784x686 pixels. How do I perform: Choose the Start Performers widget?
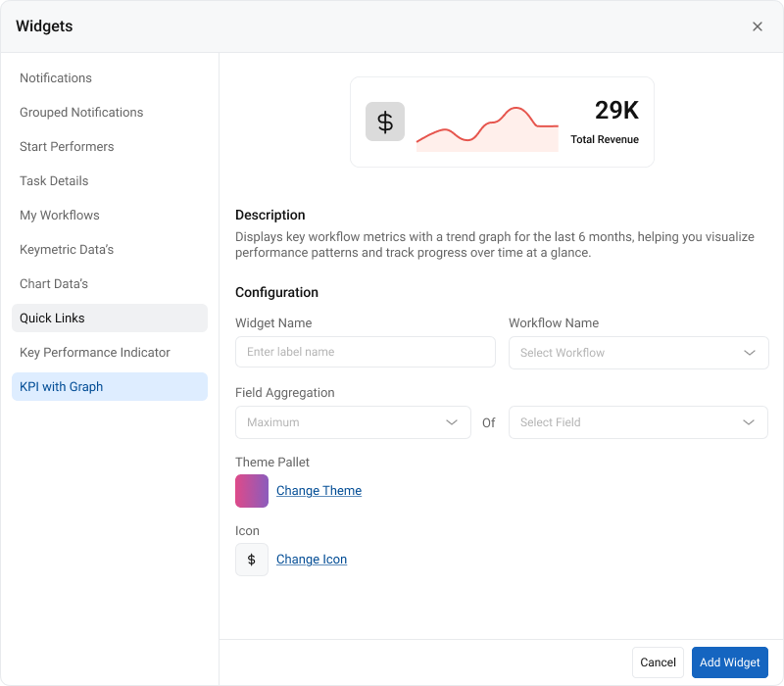coord(67,147)
